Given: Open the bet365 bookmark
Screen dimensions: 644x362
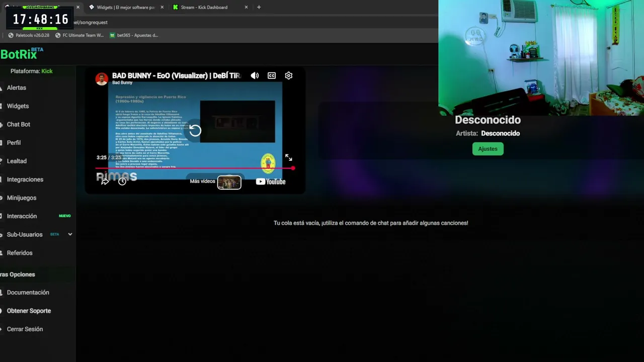Looking at the screenshot, I should pyautogui.click(x=134, y=35).
